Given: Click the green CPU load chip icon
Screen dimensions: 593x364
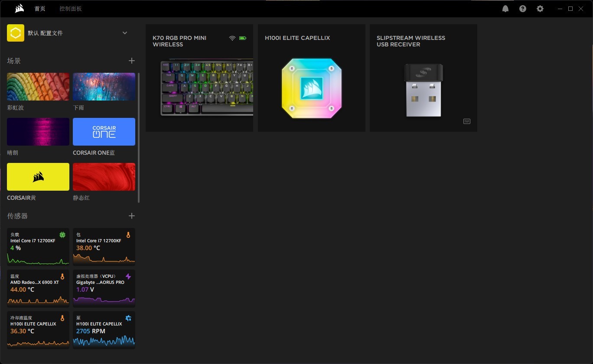Looking at the screenshot, I should (62, 235).
